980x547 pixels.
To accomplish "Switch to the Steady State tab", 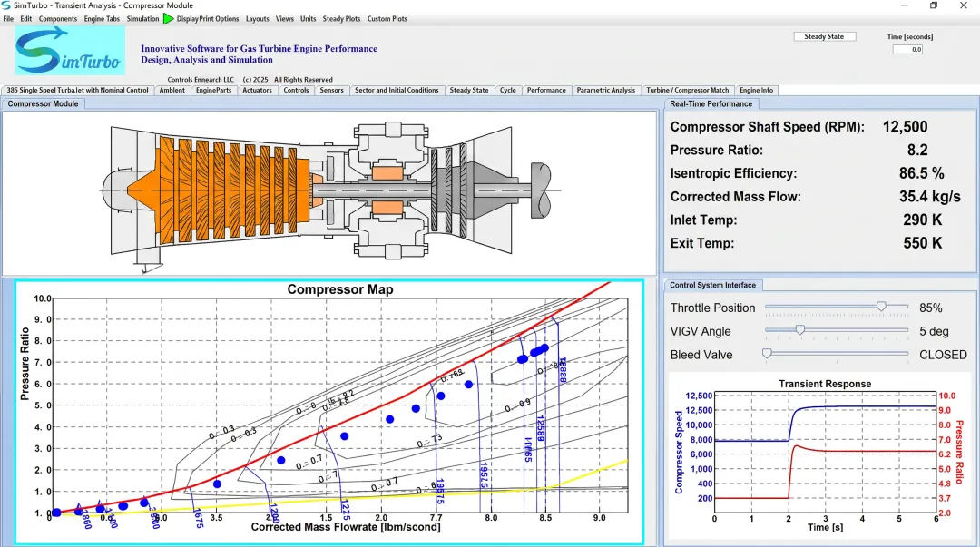I will pos(469,90).
